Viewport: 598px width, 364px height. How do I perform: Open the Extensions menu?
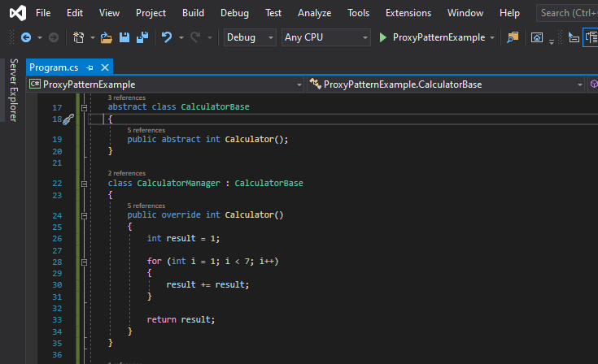[x=408, y=13]
